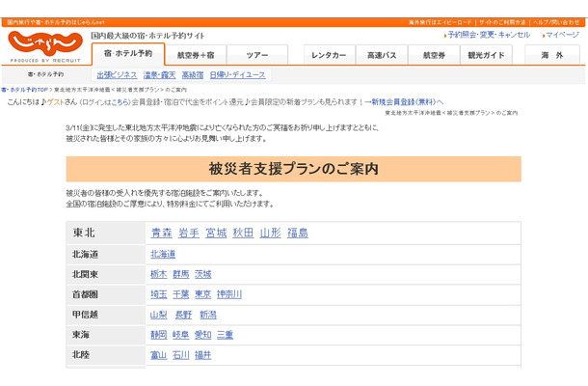
Task: Select 福井 prefecture link
Action: (x=202, y=355)
